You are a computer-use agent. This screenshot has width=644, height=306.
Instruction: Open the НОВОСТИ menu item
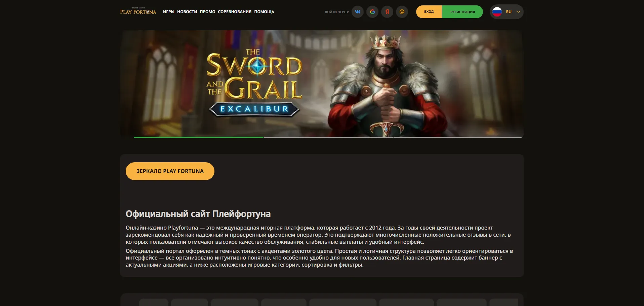point(187,12)
